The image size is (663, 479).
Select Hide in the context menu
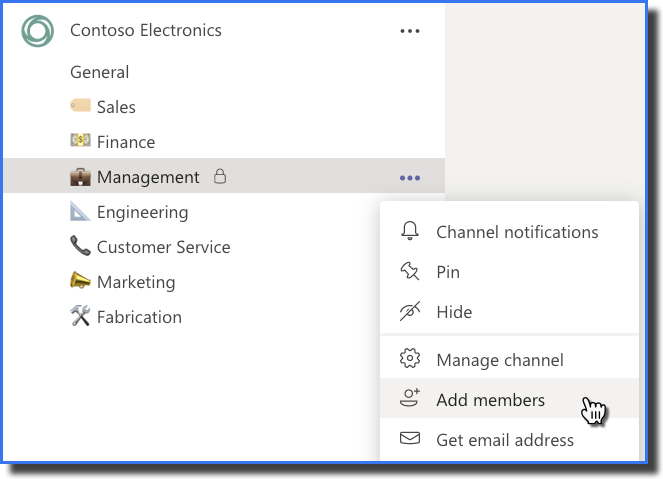point(509,312)
